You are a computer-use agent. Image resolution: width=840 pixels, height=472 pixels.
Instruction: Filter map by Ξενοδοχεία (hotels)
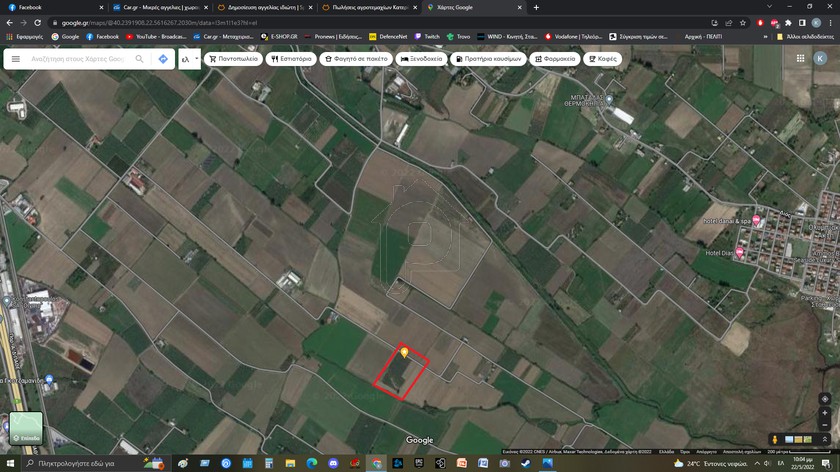pos(421,59)
